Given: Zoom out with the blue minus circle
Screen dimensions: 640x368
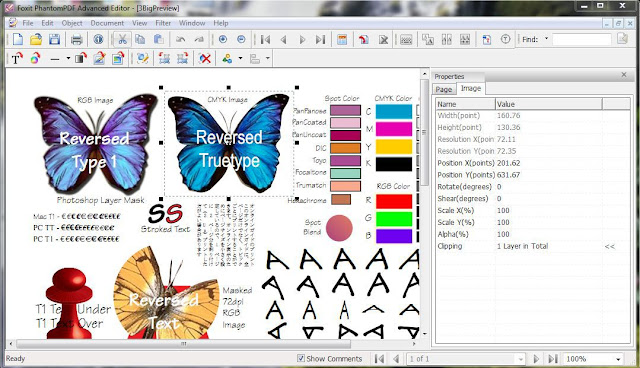Looking at the screenshot, I should pyautogui.click(x=241, y=39).
